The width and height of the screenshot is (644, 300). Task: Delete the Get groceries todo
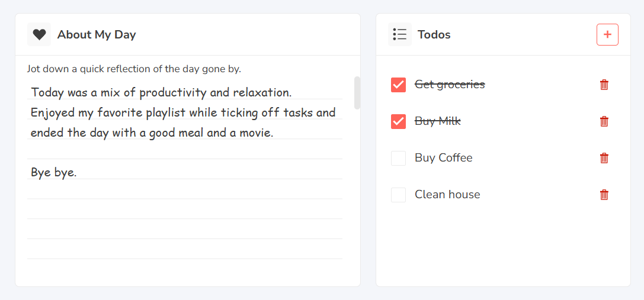tap(604, 85)
